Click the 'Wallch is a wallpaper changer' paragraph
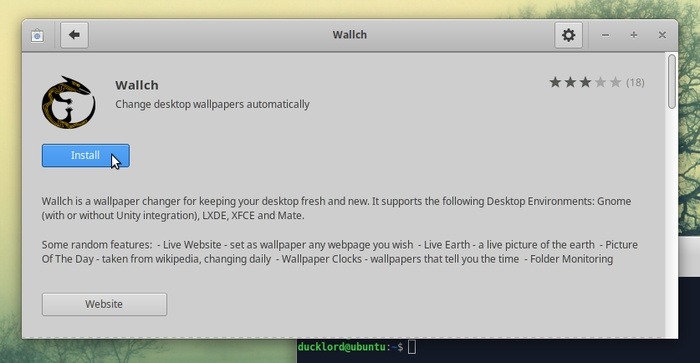This screenshot has width=700, height=363. 336,208
